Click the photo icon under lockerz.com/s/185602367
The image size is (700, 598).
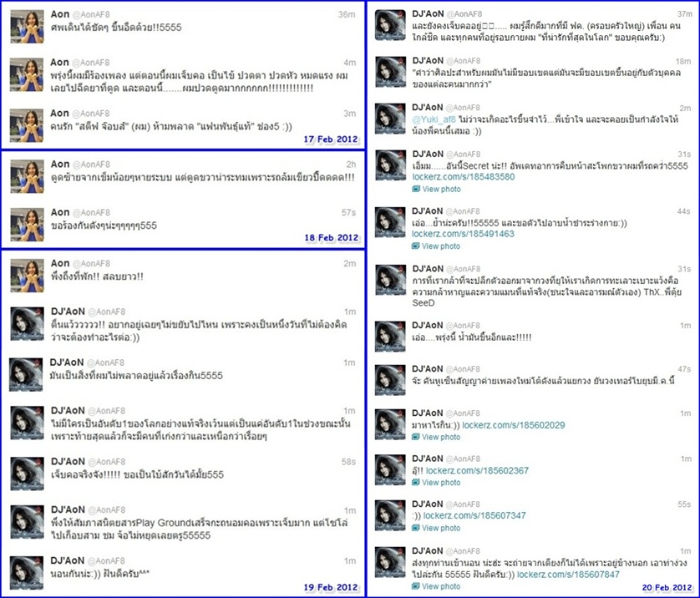click(x=416, y=483)
